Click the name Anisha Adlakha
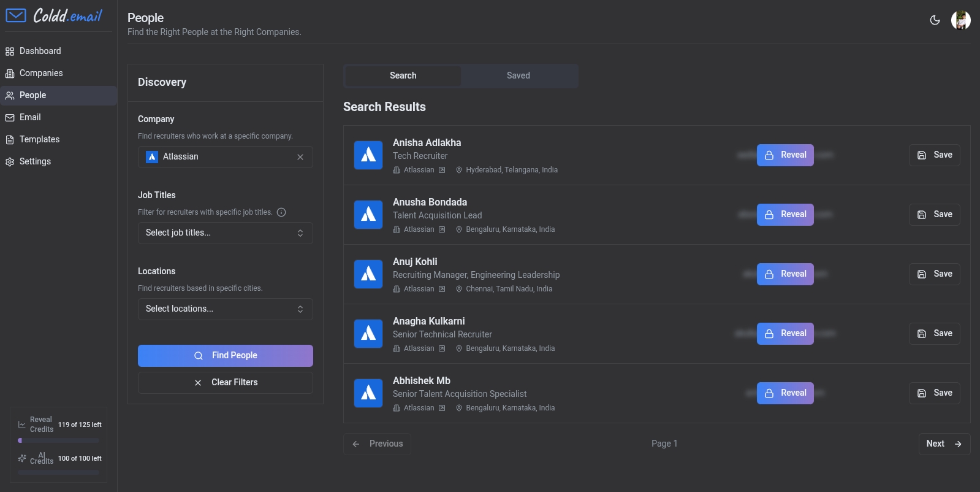980x492 pixels. click(427, 143)
